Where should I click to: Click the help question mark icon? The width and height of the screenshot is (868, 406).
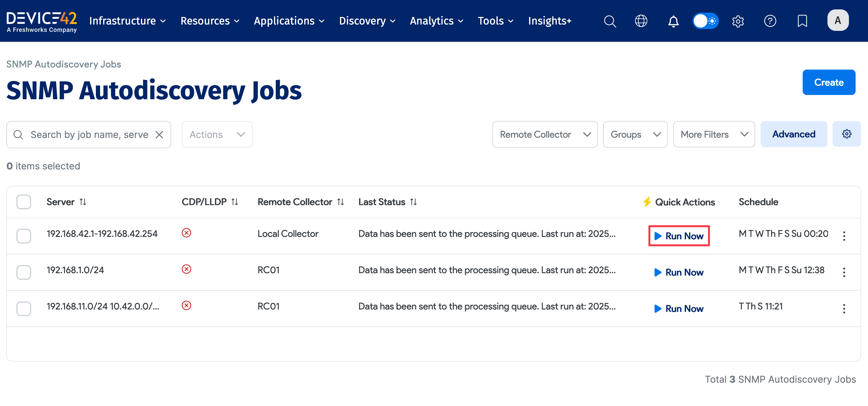pos(770,21)
